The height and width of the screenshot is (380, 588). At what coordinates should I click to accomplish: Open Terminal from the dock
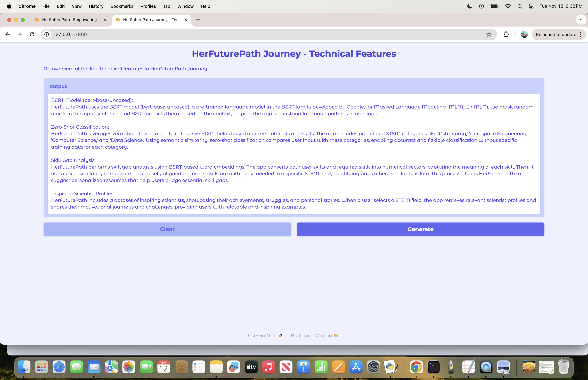434,367
